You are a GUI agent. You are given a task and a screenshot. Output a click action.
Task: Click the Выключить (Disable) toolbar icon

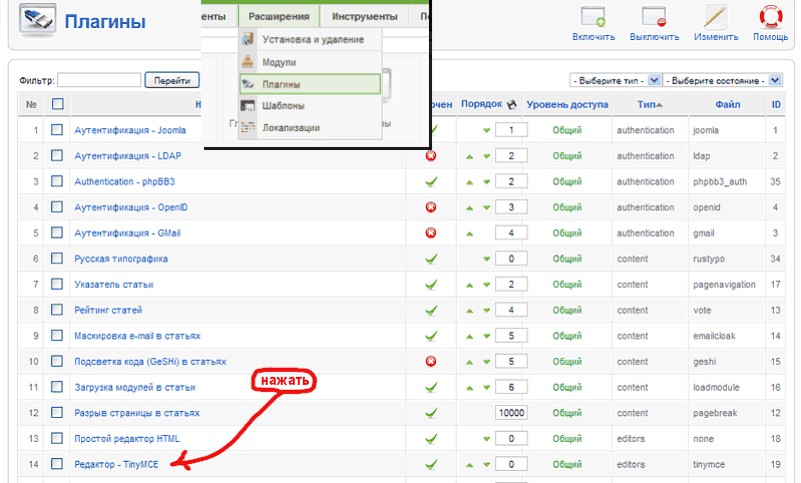click(x=654, y=18)
